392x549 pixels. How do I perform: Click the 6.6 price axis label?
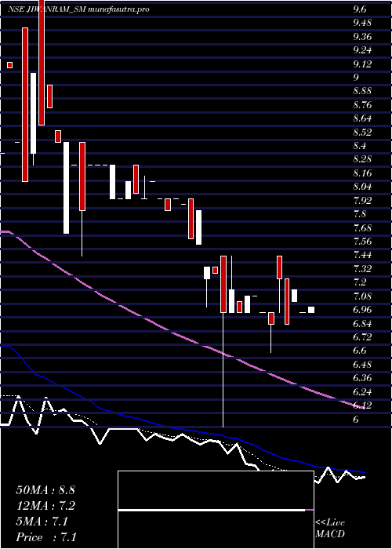359,351
